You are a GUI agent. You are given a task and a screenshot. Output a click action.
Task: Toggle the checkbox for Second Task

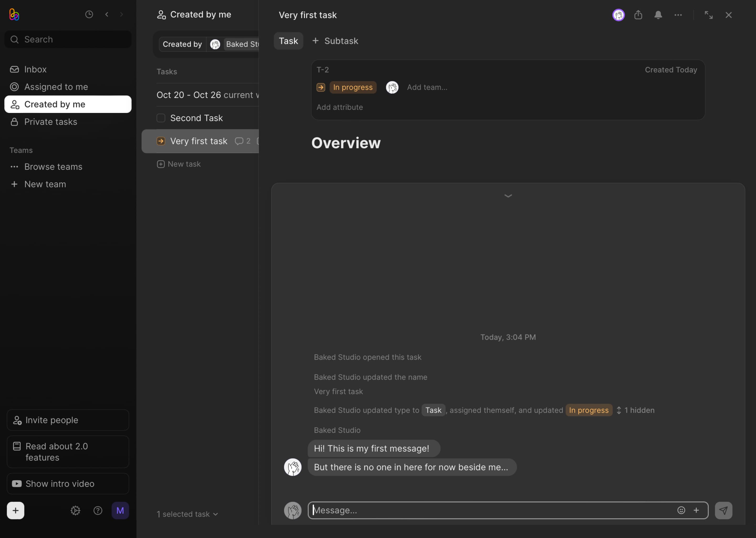click(160, 118)
